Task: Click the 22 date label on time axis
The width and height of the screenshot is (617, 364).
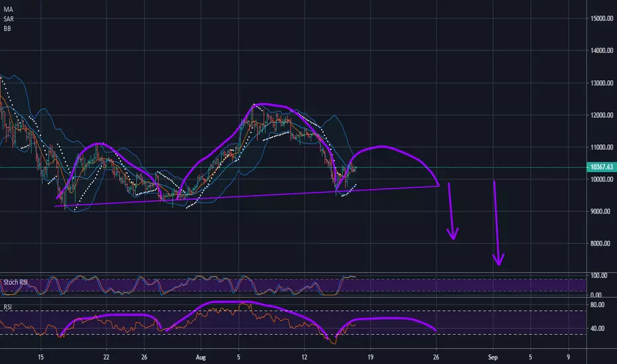Action: tap(106, 357)
